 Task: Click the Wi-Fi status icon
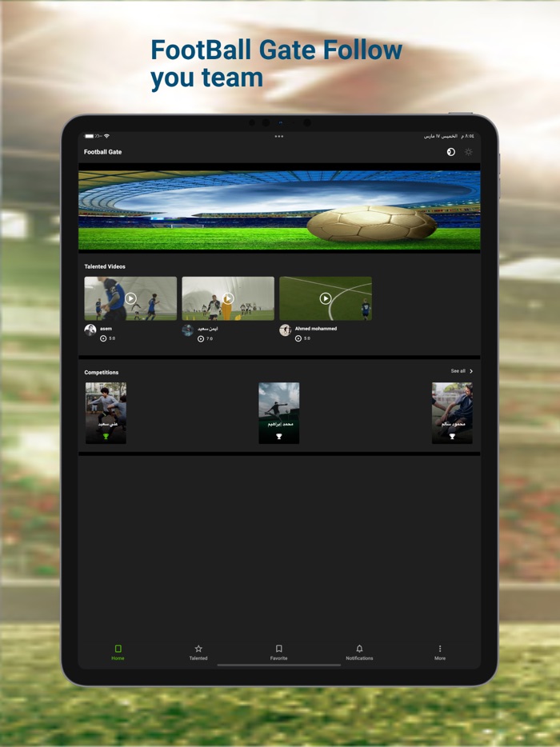[106, 136]
